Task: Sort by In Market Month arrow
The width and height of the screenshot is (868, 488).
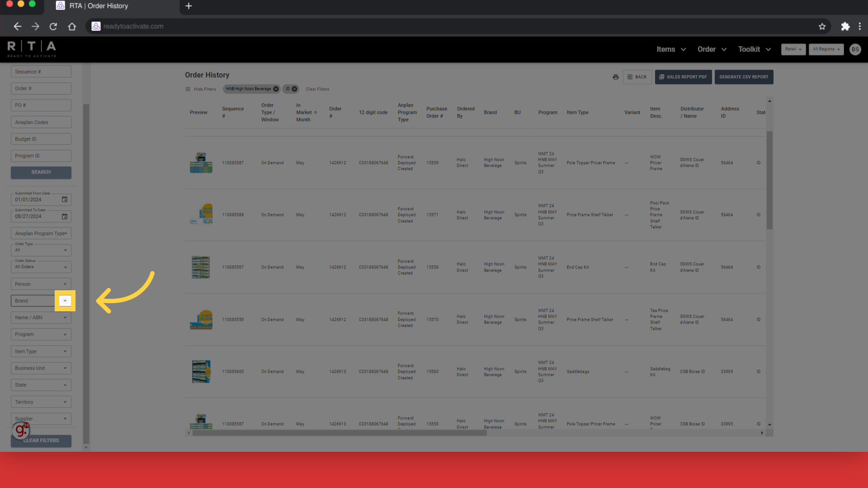Action: pyautogui.click(x=316, y=113)
